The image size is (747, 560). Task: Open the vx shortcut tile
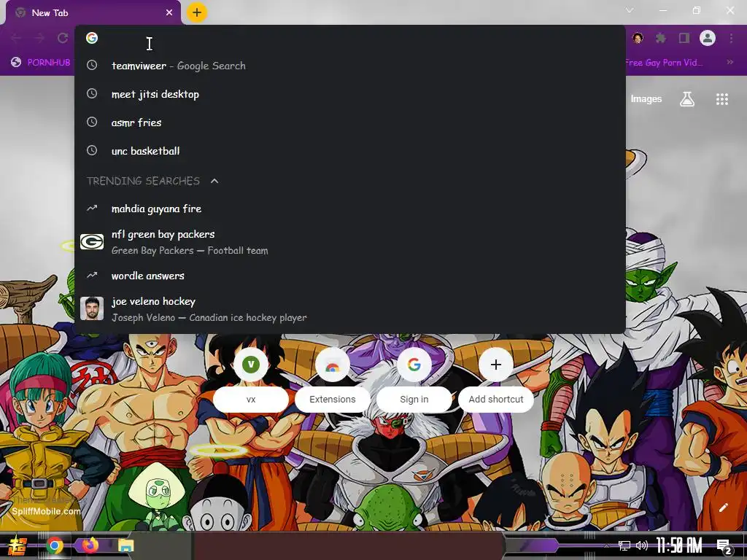pyautogui.click(x=251, y=381)
